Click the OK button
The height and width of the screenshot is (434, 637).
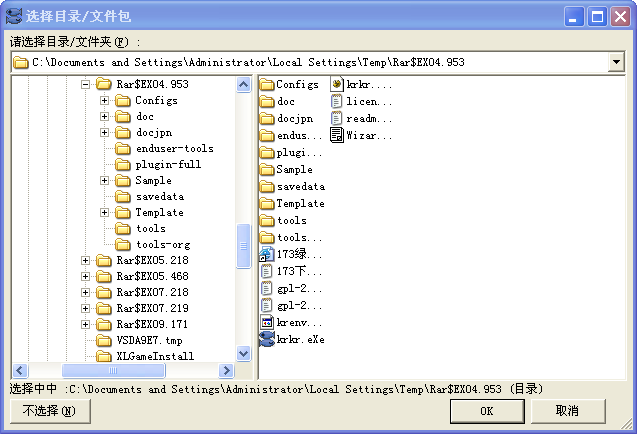coord(486,410)
